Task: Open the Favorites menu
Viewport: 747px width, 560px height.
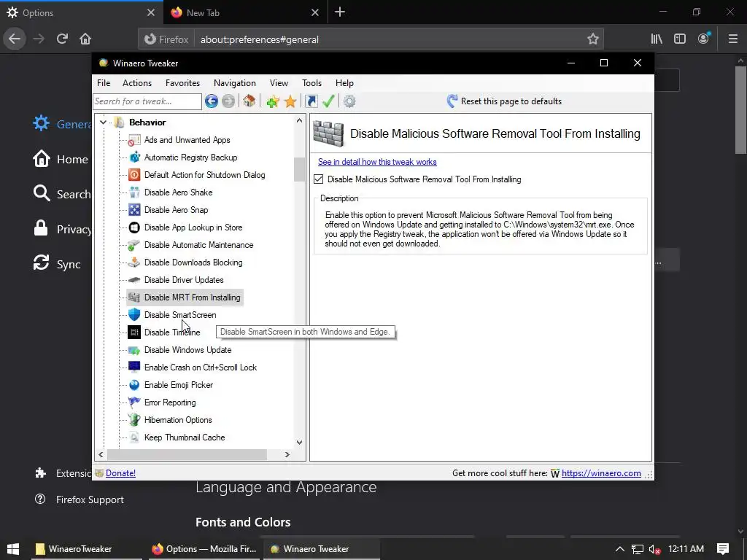Action: click(x=182, y=83)
